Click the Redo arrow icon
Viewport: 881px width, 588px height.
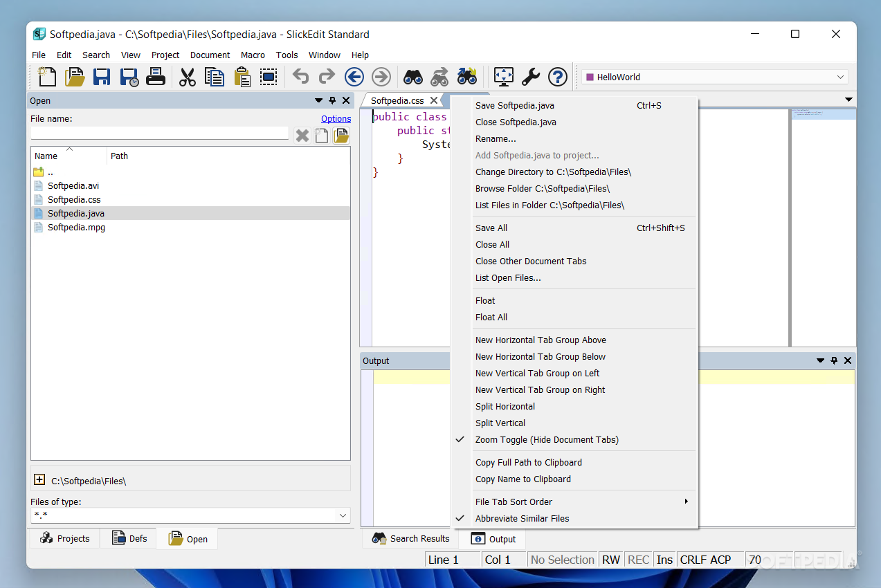tap(327, 76)
